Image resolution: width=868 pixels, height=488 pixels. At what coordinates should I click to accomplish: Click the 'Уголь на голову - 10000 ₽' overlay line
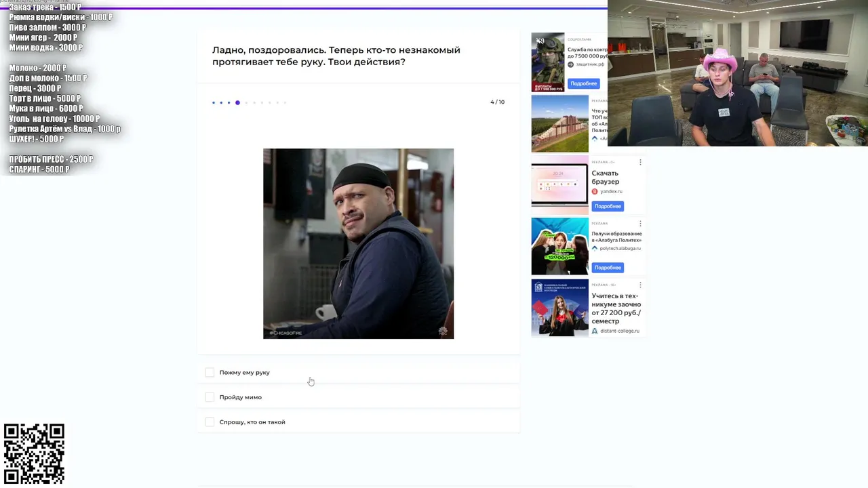coord(54,119)
